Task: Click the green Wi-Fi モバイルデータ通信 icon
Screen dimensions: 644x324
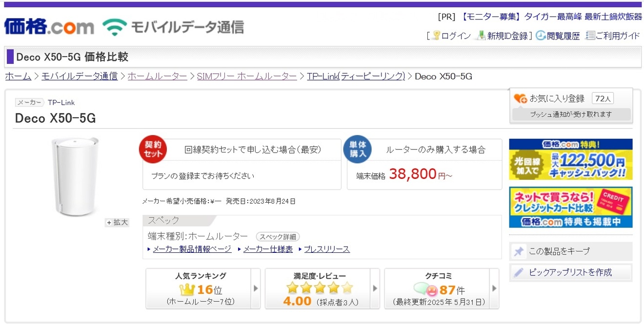Action: [x=115, y=27]
